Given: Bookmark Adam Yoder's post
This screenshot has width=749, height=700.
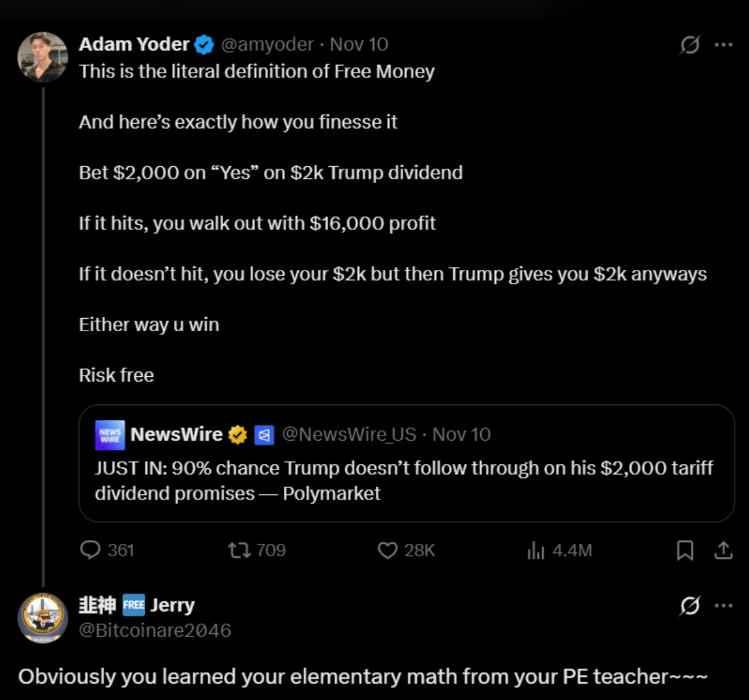Looking at the screenshot, I should 685,550.
